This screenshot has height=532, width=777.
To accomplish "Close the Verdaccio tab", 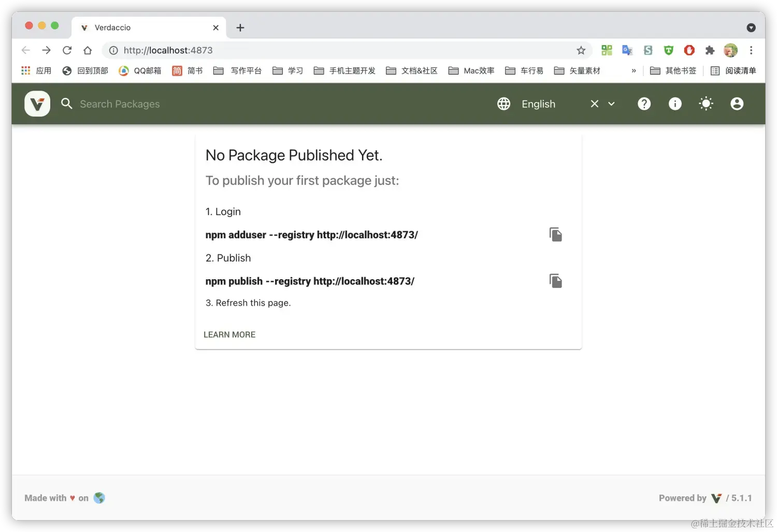I will point(215,27).
